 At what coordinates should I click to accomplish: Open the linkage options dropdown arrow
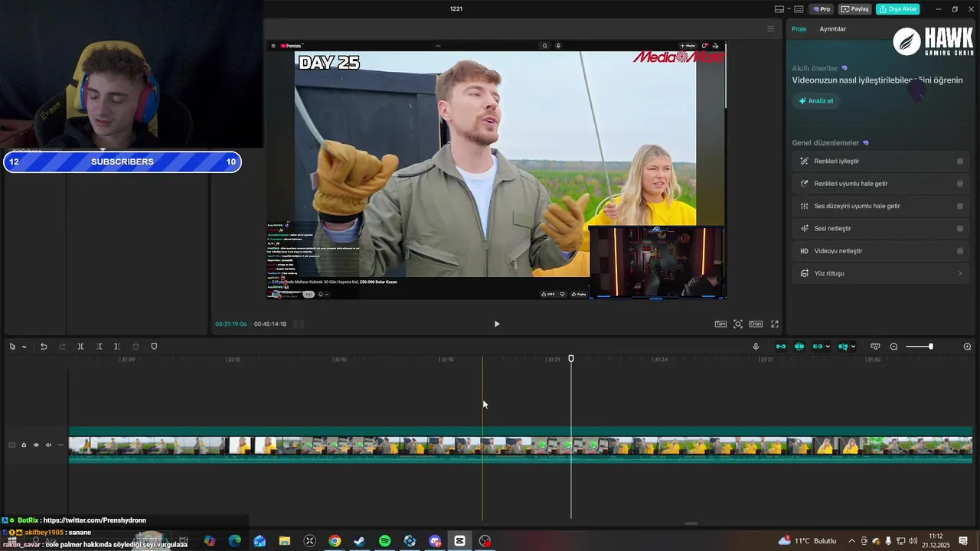tap(828, 347)
